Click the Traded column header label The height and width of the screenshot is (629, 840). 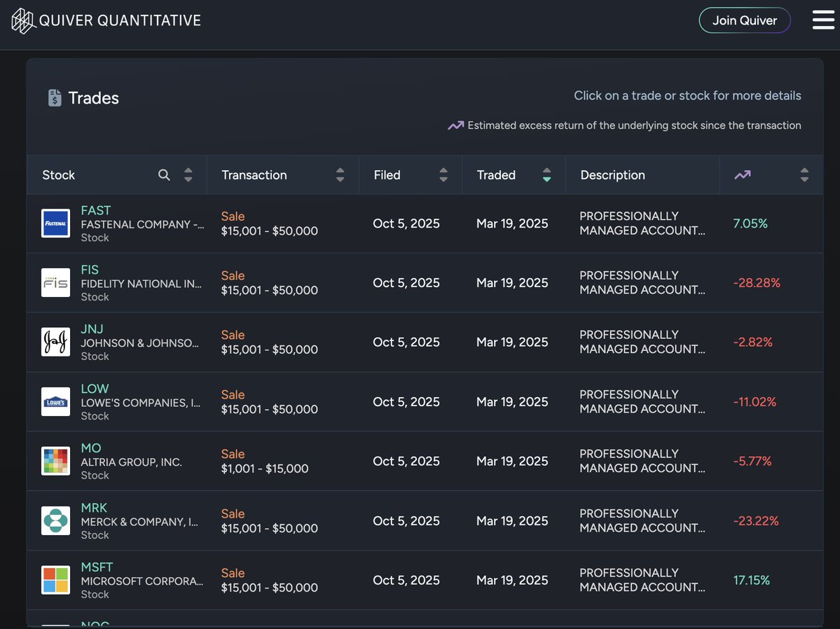[496, 175]
